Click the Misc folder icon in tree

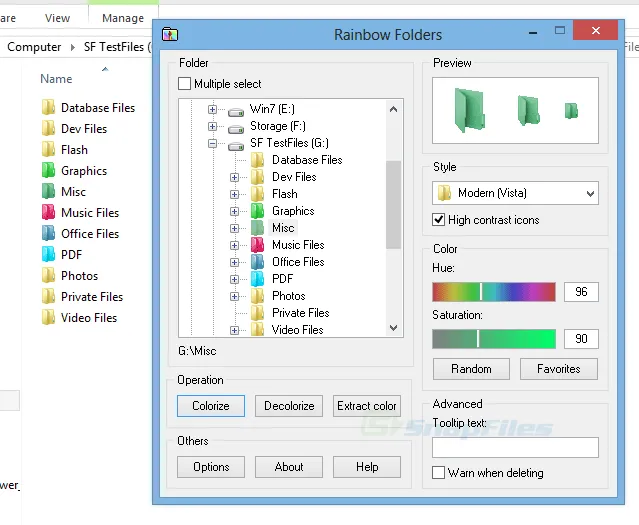257,228
